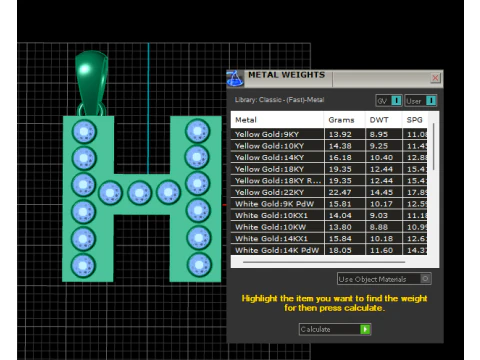Click the 11.60 DWT value
Screen dimensions: 480x360
(381, 250)
